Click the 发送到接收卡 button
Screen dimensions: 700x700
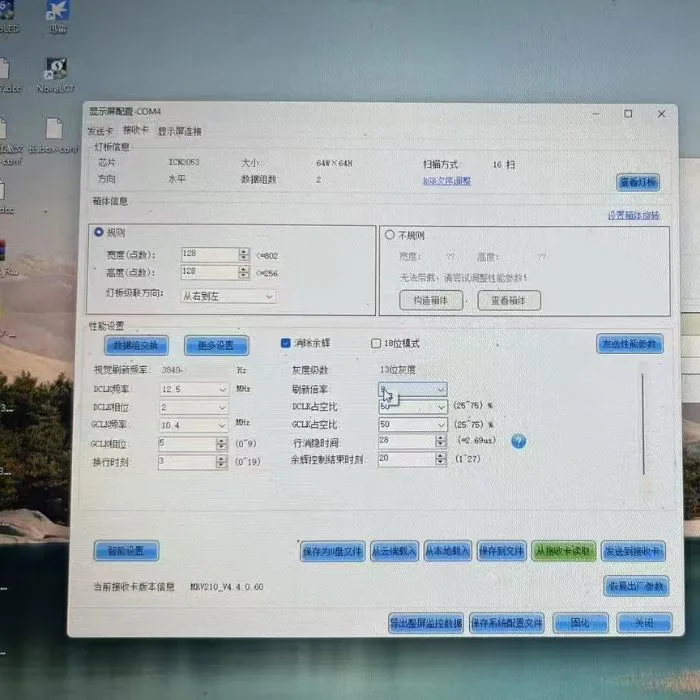click(633, 551)
